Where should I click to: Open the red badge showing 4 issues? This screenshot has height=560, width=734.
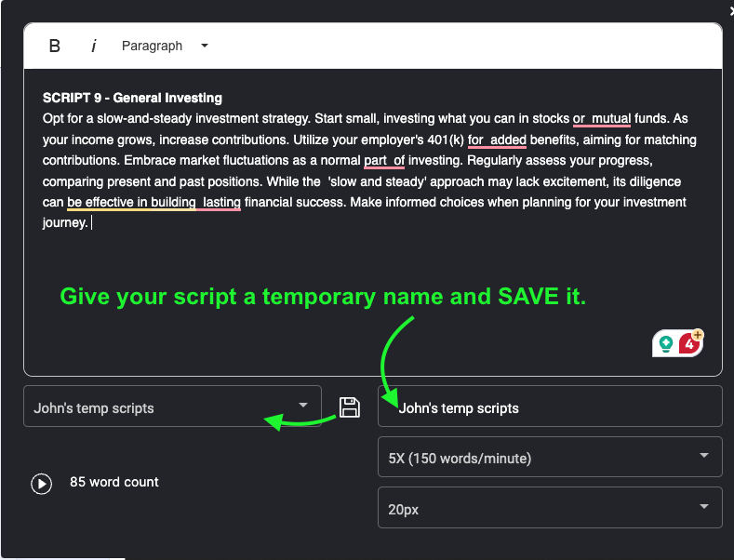[x=688, y=344]
